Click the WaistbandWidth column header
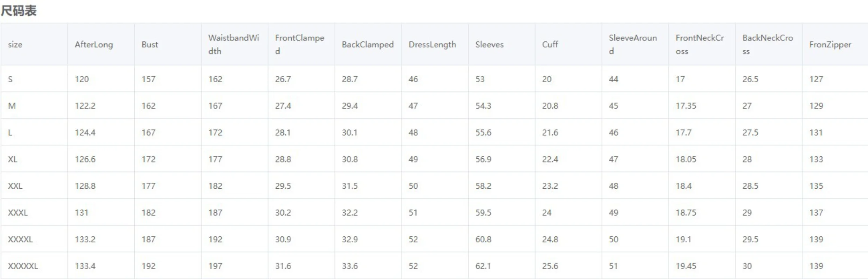This screenshot has width=868, height=279. tap(233, 44)
